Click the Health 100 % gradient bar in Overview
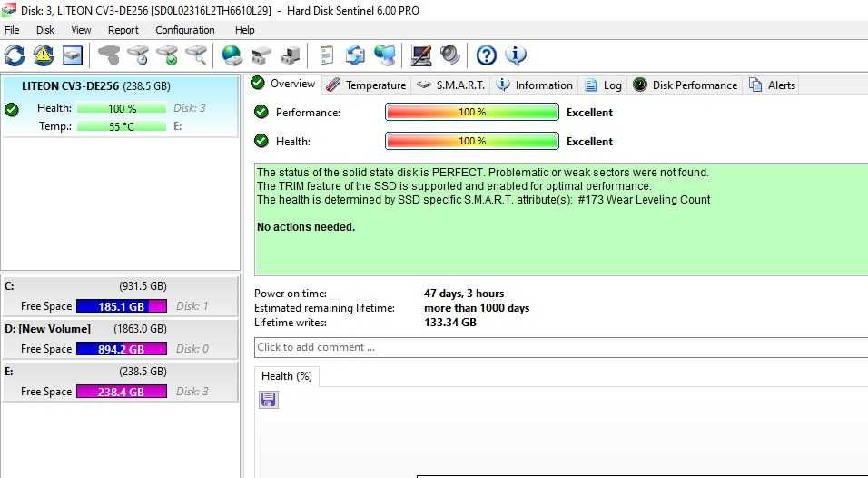The image size is (868, 478). pyautogui.click(x=471, y=141)
